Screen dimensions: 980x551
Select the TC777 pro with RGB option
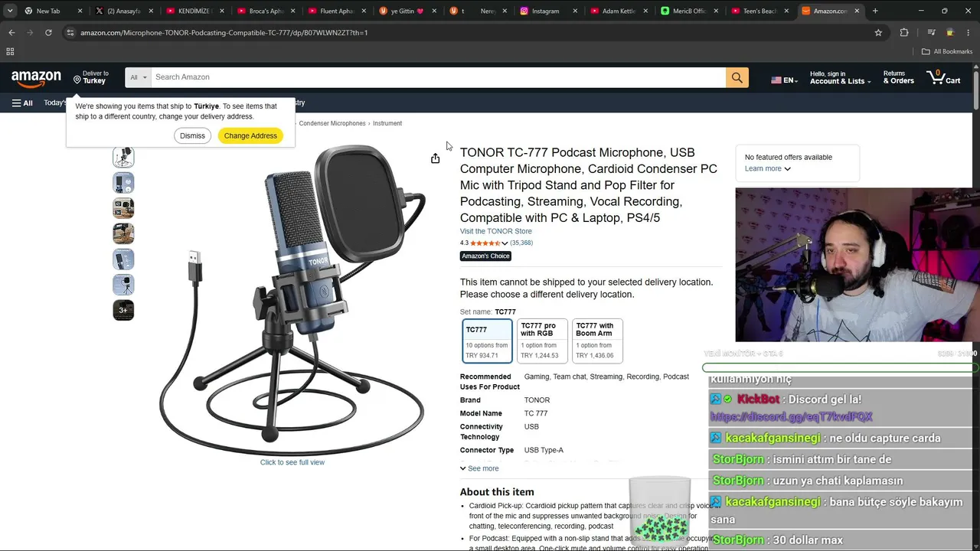[542, 341]
